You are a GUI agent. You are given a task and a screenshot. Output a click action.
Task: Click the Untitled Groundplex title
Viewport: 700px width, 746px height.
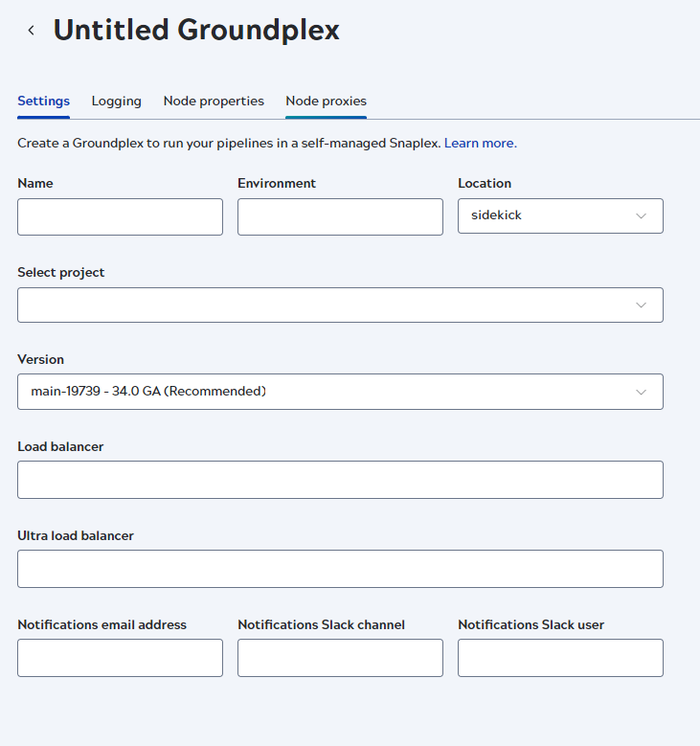coord(196,31)
